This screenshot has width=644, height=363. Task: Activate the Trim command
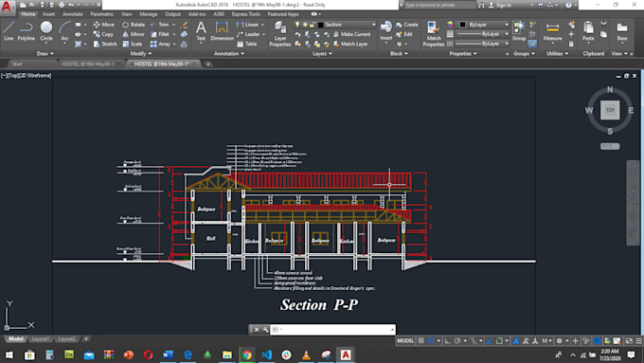pyautogui.click(x=160, y=25)
